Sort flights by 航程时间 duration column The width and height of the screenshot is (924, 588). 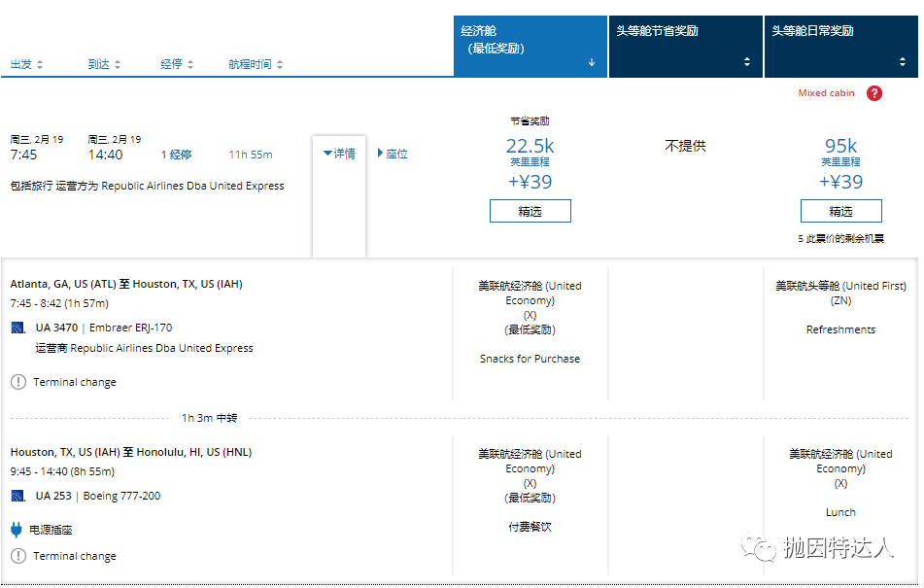[x=256, y=64]
